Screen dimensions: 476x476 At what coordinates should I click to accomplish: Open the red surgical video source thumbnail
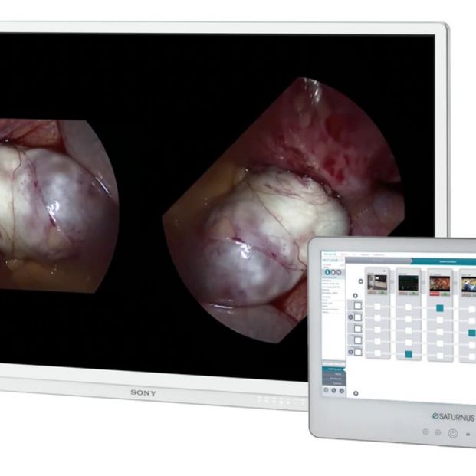(x=440, y=284)
